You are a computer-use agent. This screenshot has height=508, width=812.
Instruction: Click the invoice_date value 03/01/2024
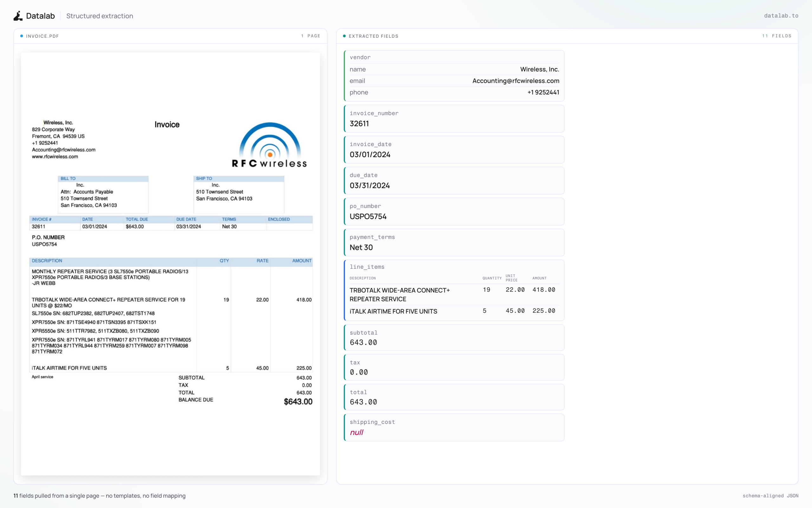[370, 155]
